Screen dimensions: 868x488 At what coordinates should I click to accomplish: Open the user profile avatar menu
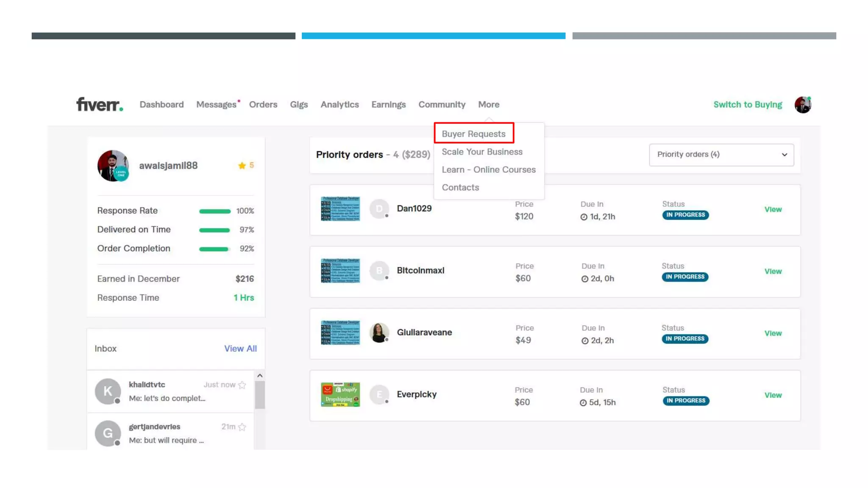(x=802, y=105)
